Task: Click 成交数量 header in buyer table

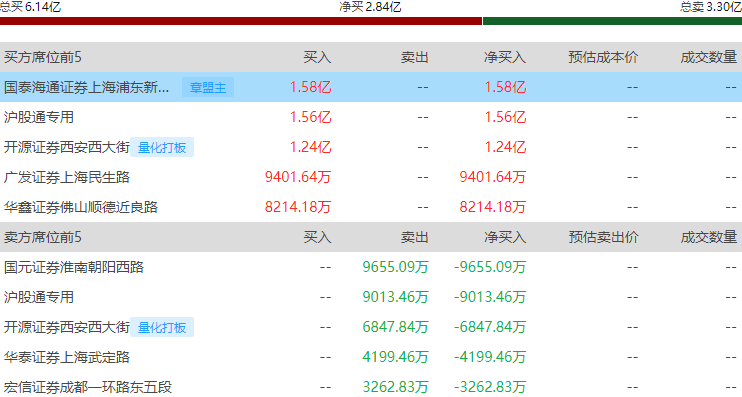Action: point(709,57)
